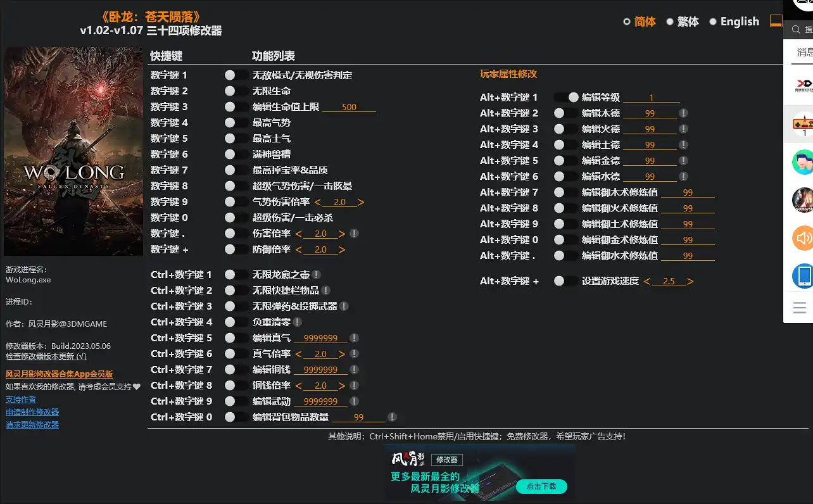Click 请求更新修改器 link
Screen dimensions: 813x504
(x=32, y=425)
